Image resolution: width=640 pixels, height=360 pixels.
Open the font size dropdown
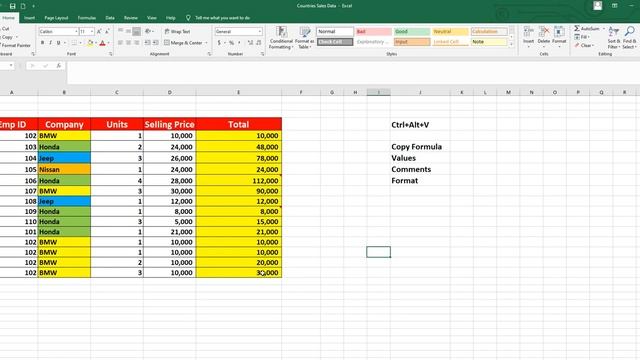tap(92, 31)
